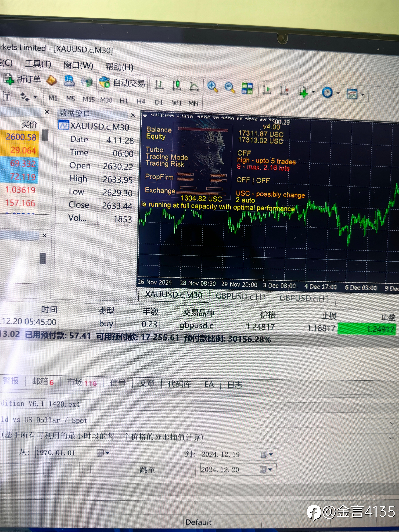Click the tester speed slider handle

click(47, 469)
